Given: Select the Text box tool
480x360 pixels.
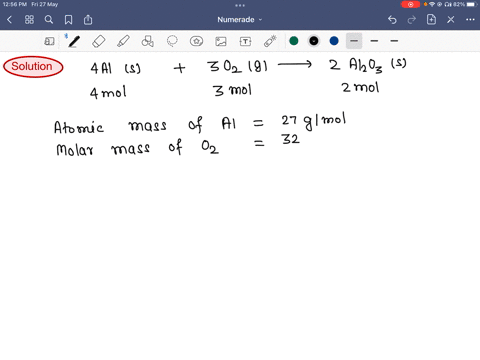Looking at the screenshot, I should click(x=245, y=41).
